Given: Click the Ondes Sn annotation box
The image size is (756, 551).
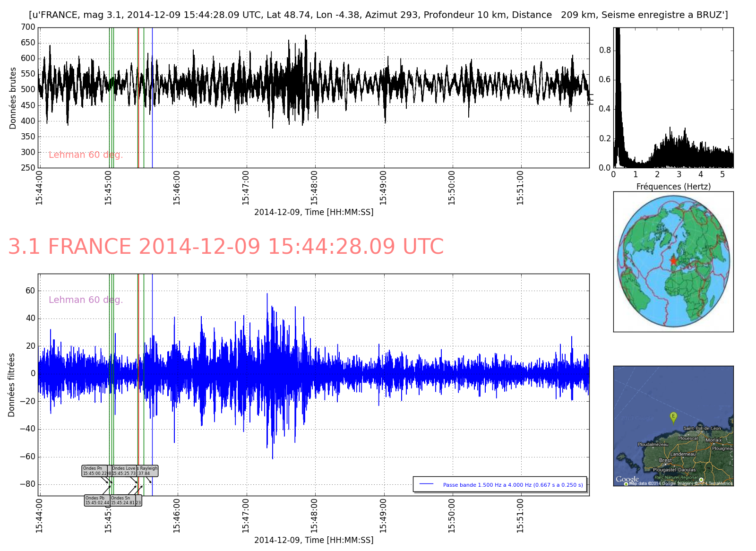Looking at the screenshot, I should click(x=123, y=500).
